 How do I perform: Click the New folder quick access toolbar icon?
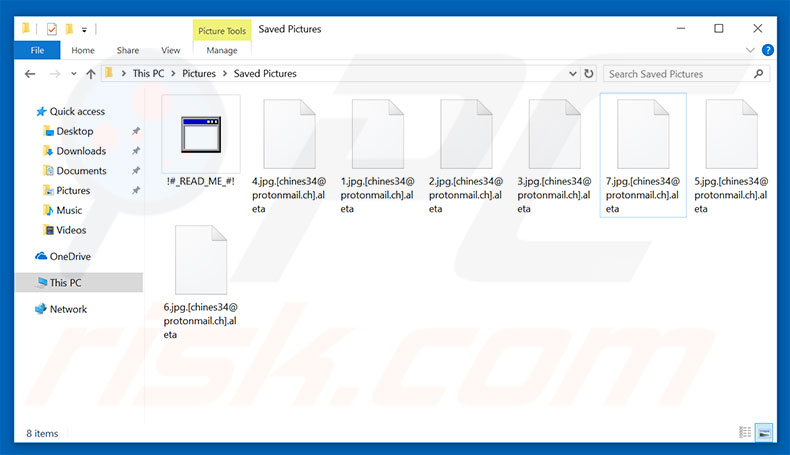[69, 29]
